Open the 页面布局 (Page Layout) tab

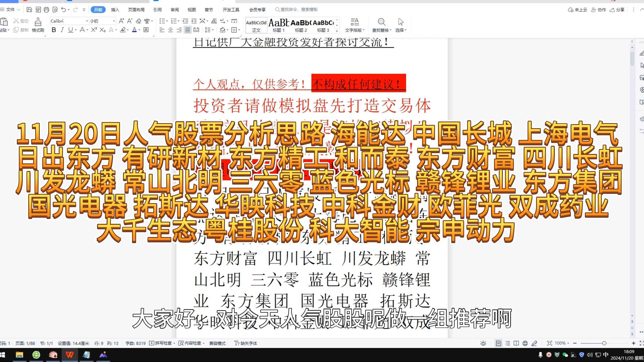pos(136,10)
